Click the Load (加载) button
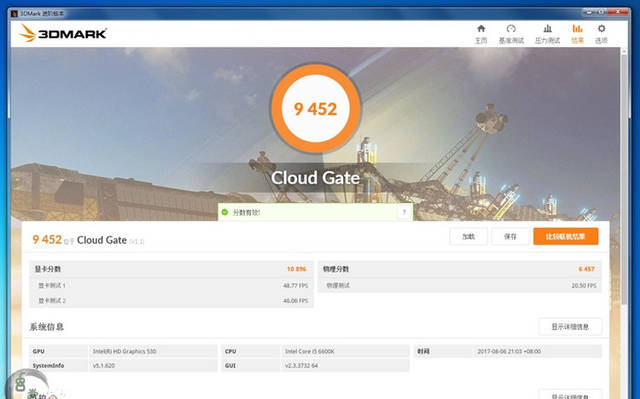Viewport: 640px width, 399px height. click(468, 236)
